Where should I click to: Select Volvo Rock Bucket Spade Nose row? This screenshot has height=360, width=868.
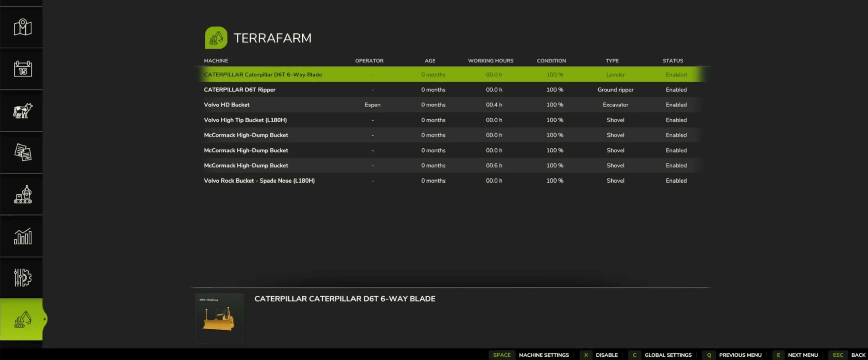coord(259,181)
